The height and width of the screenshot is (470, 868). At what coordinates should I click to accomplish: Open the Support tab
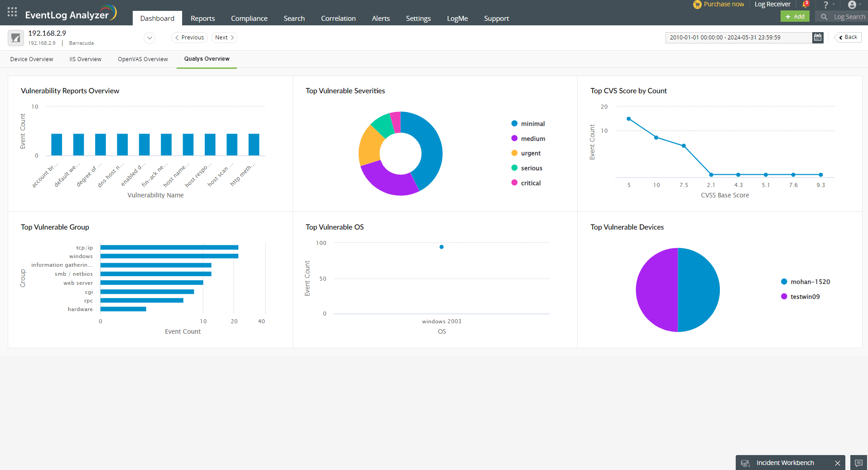tap(497, 18)
